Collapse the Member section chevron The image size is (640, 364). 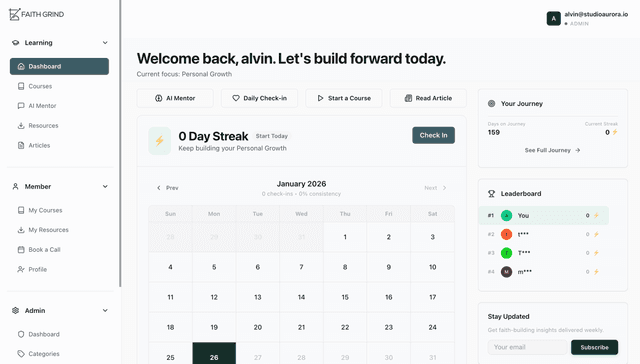click(105, 186)
